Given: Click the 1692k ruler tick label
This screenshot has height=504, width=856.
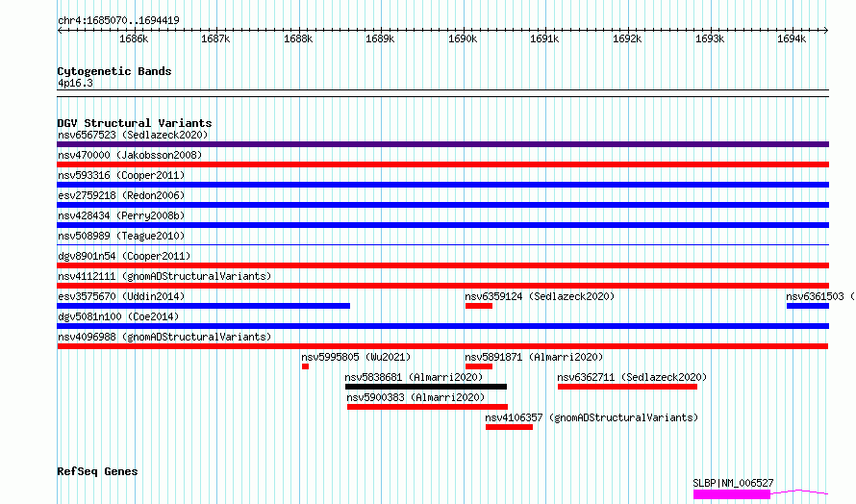Looking at the screenshot, I should tap(627, 39).
